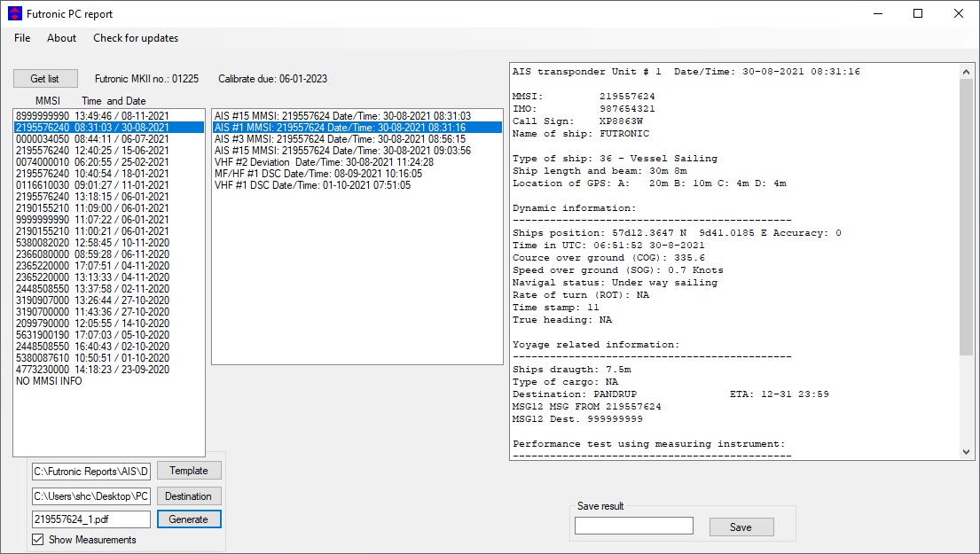Screen dimensions: 980x554
Task: Select VHF #1 DSC entry 01-10-2021 07:51:05
Action: tap(357, 185)
